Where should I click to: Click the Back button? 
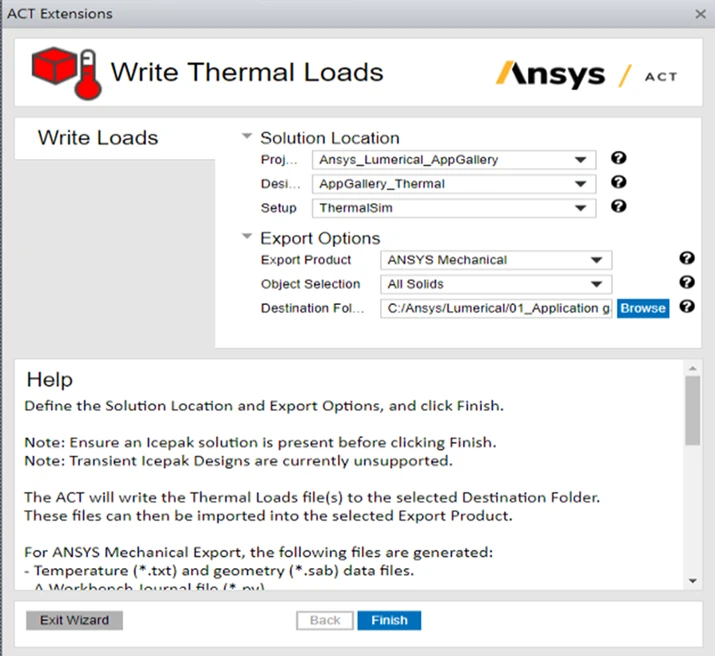click(325, 620)
